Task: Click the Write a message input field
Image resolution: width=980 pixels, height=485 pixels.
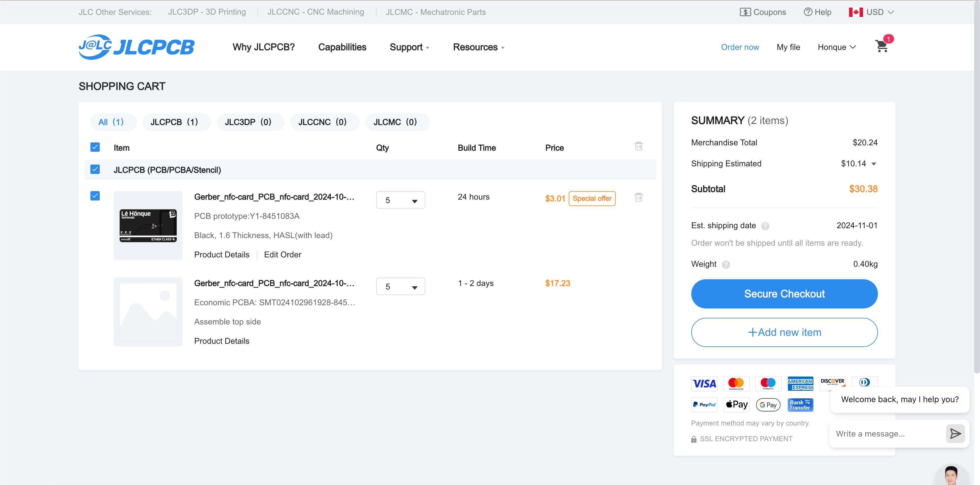Action: click(x=888, y=434)
